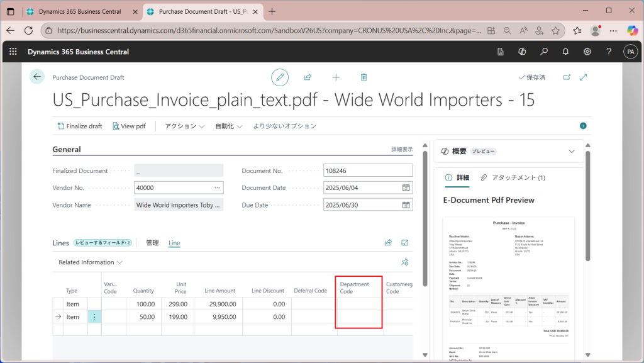Click Finalize draft
Screen dimensions: 644x363
(80, 126)
